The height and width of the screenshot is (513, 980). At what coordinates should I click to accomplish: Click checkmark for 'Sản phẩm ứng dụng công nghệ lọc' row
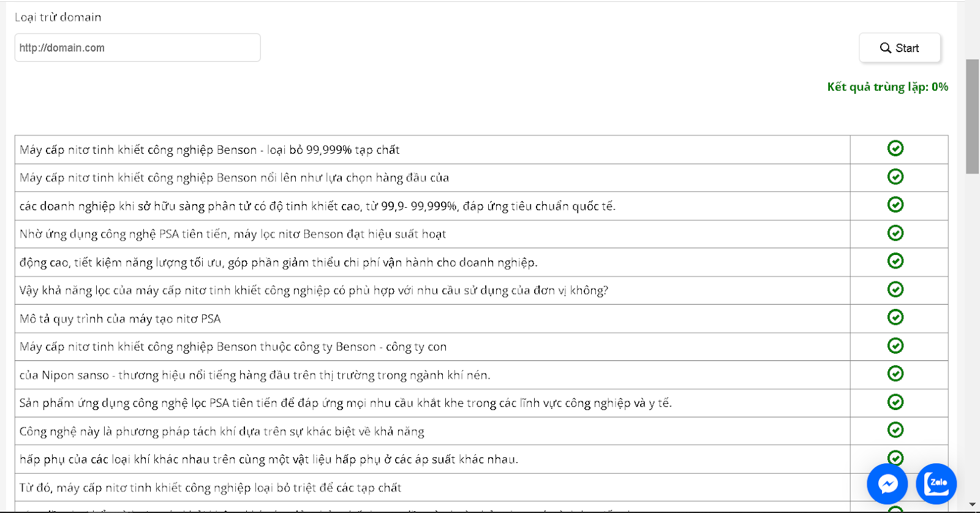(x=895, y=402)
